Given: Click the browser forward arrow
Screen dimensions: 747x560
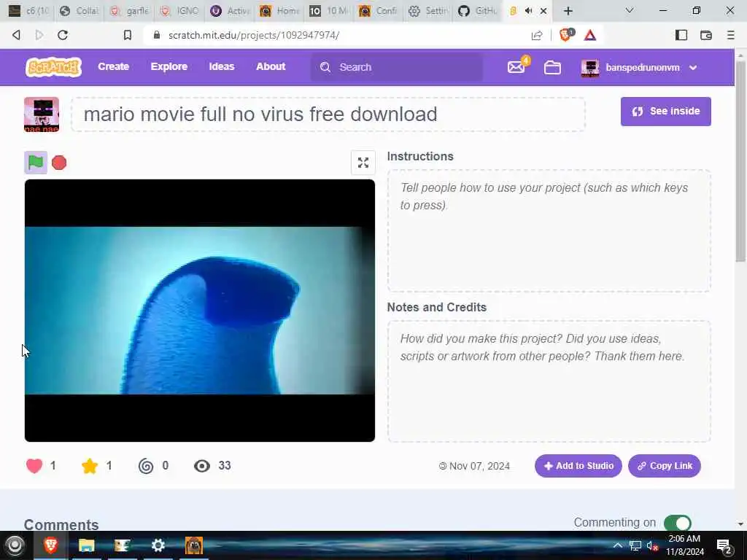Looking at the screenshot, I should pos(39,35).
